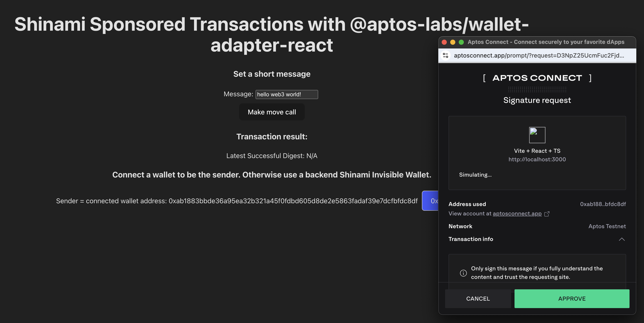Close the Aptos Connect popup window
The height and width of the screenshot is (323, 644).
(444, 42)
